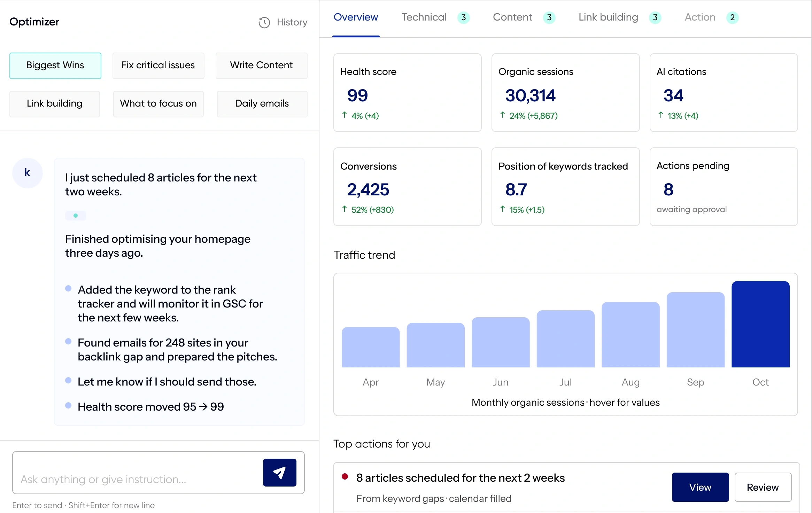The height and width of the screenshot is (513, 812).
Task: Click the Oct traffic bar
Action: 760,324
